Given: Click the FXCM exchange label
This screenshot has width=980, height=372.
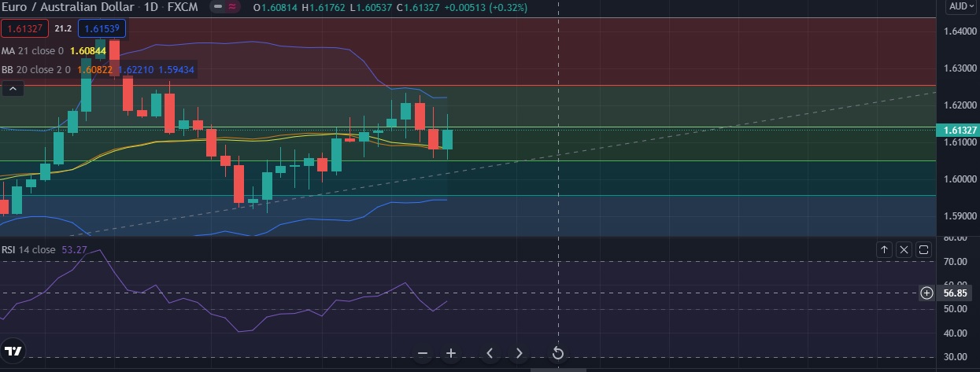Looking at the screenshot, I should pyautogui.click(x=182, y=7).
